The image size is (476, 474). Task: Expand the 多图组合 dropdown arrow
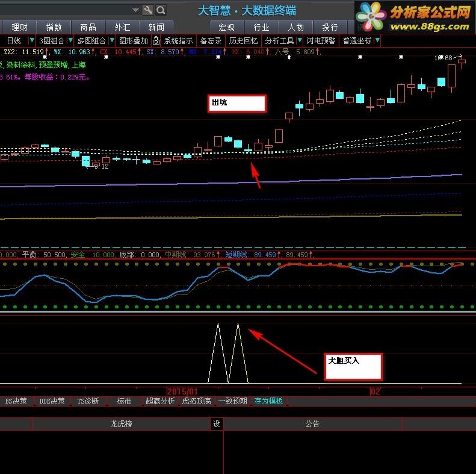tap(112, 40)
